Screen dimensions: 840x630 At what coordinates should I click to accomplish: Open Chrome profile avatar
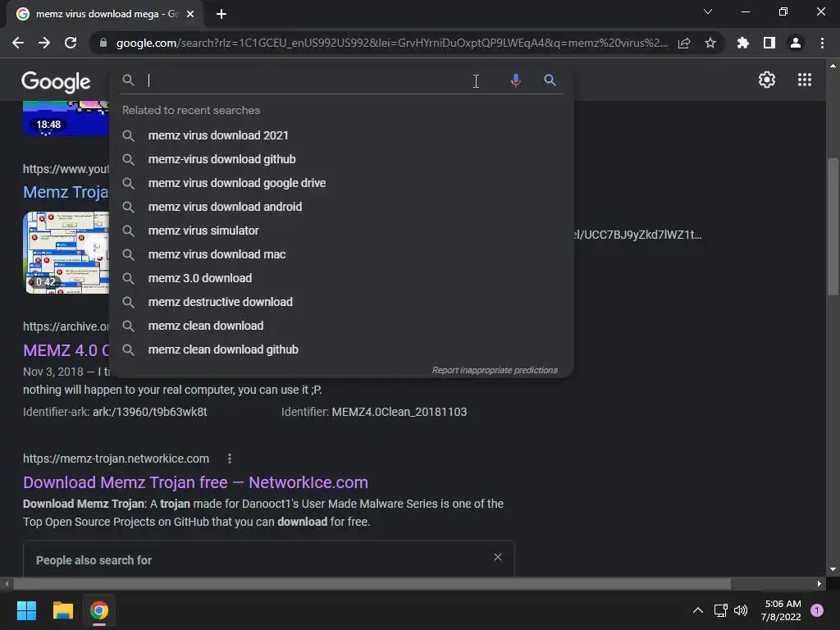point(796,43)
